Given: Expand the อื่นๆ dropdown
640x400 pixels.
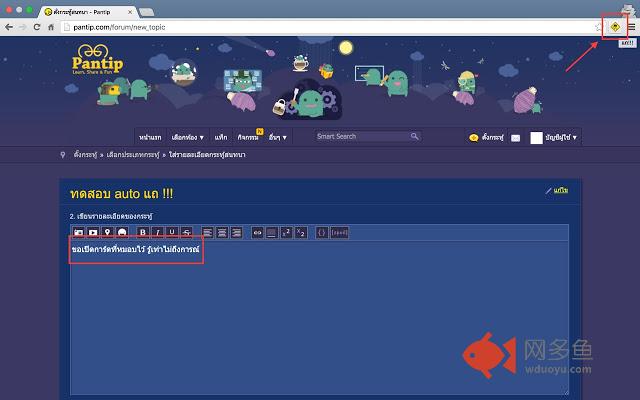Looking at the screenshot, I should pyautogui.click(x=278, y=138).
